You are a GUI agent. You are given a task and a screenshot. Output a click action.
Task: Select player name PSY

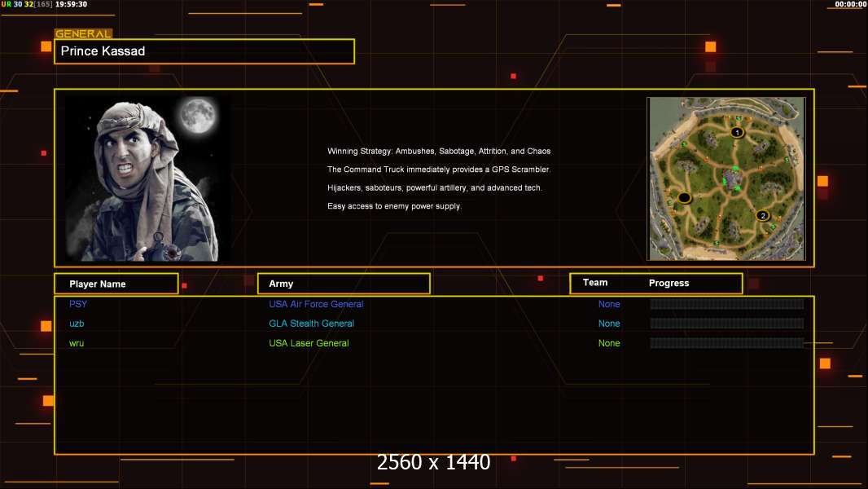pos(78,304)
